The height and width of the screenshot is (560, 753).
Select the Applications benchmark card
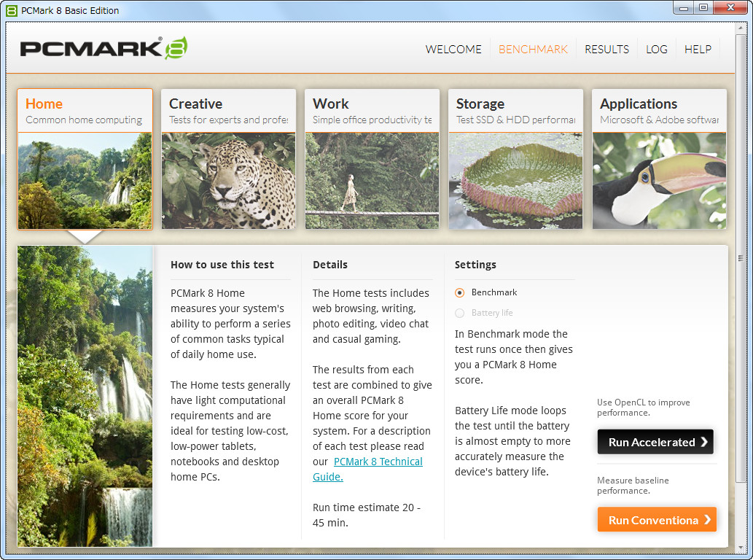660,159
